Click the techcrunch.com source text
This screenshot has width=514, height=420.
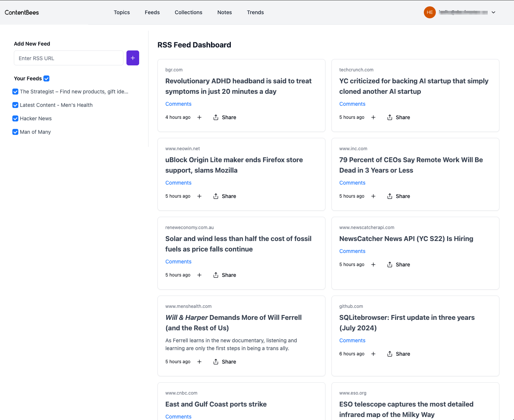click(x=356, y=70)
